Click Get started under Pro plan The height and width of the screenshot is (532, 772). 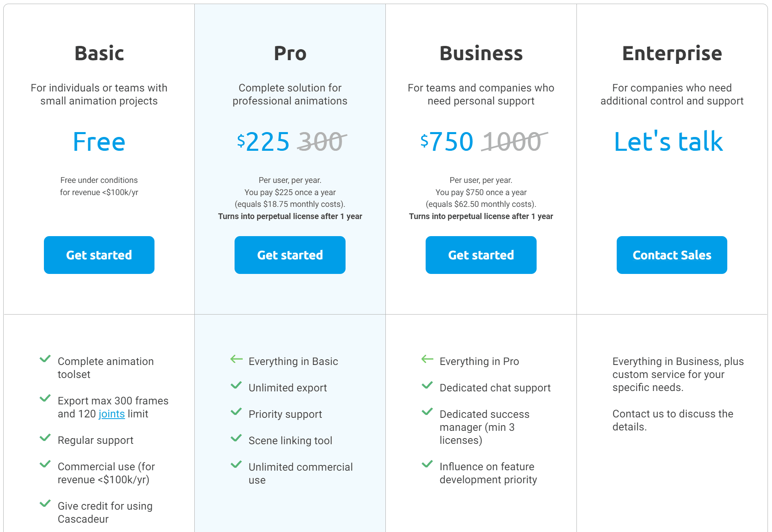click(290, 255)
